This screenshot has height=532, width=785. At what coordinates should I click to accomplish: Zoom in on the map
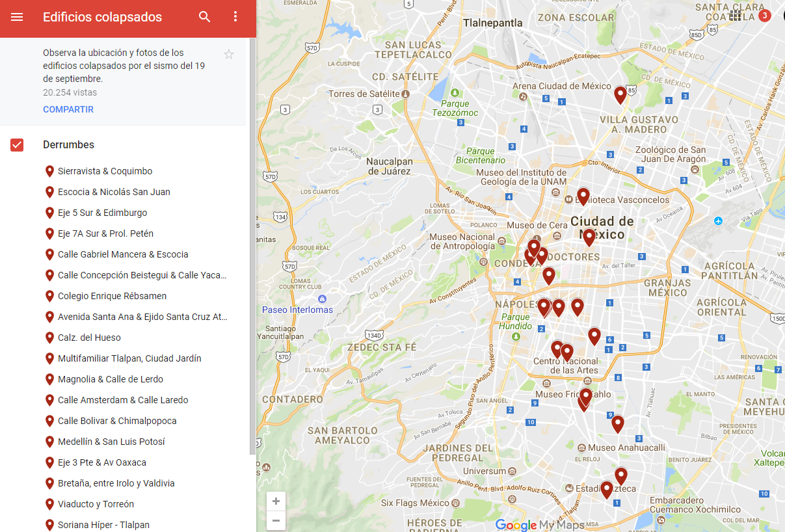click(x=276, y=501)
